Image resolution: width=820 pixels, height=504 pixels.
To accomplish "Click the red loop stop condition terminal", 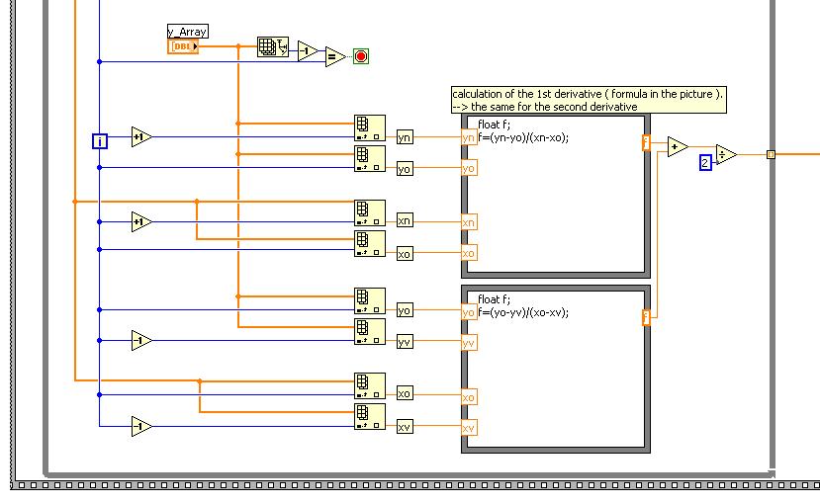I will click(x=361, y=56).
